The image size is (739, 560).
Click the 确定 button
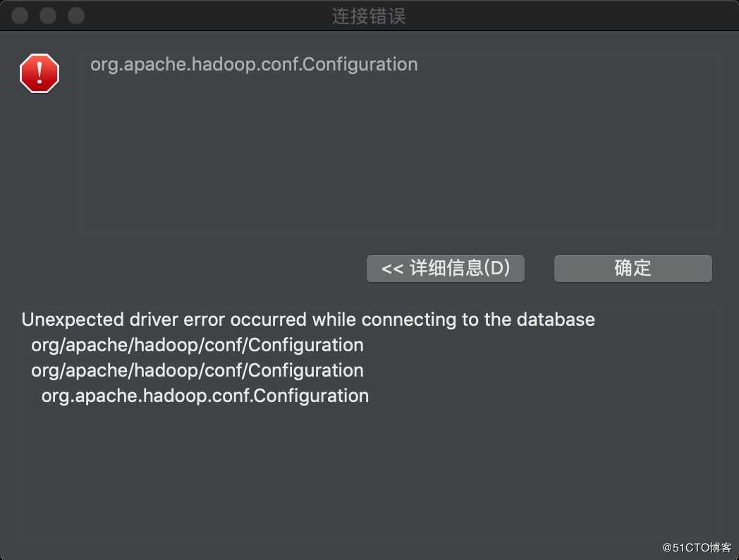pyautogui.click(x=633, y=268)
